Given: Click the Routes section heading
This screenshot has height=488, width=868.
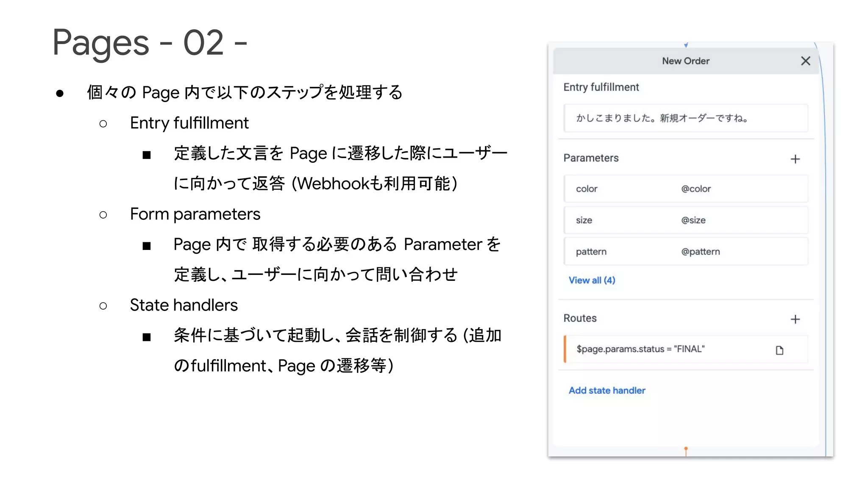Looking at the screenshot, I should coord(580,318).
